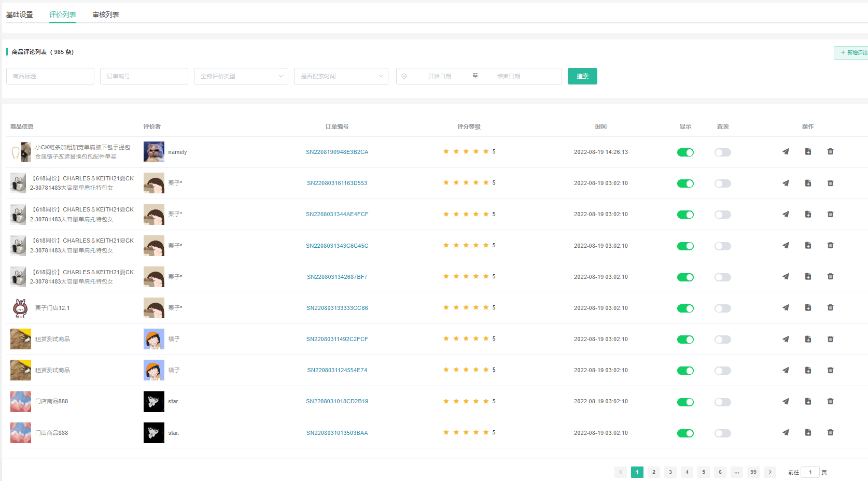Click paper plane icon for order SN220803161163D553
This screenshot has height=481, width=868.
[786, 183]
